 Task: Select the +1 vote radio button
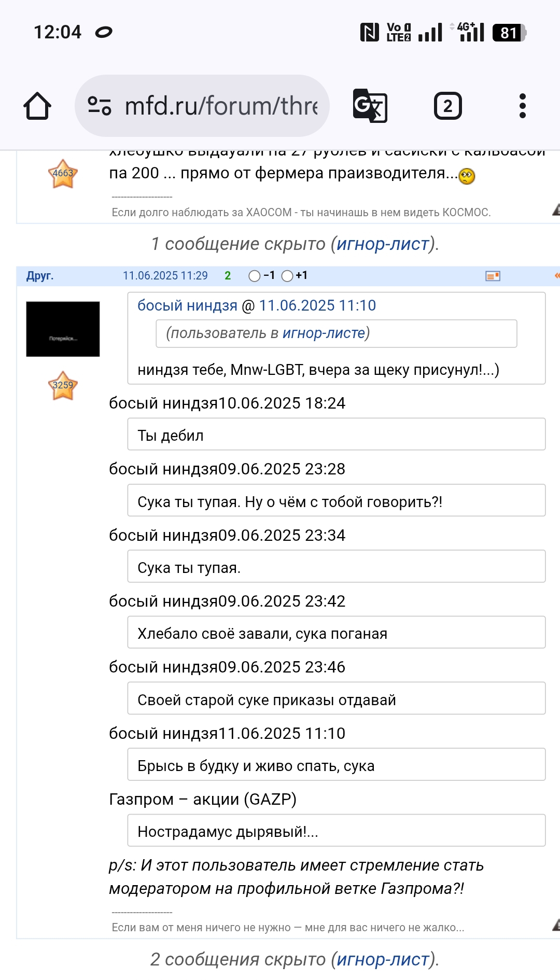287,276
